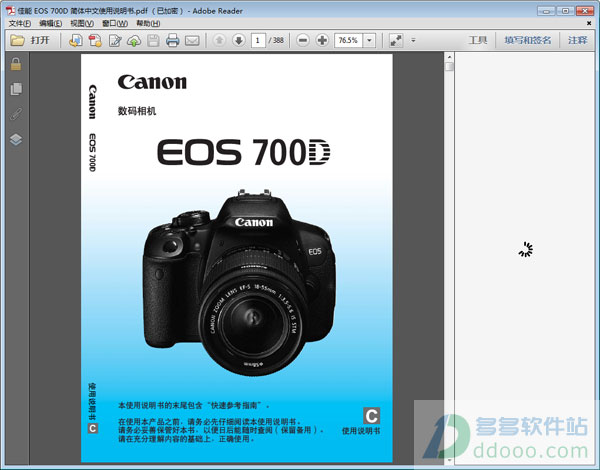Click the export PDF file icon
Image resolution: width=600 pixels, height=470 pixels.
tap(75, 40)
